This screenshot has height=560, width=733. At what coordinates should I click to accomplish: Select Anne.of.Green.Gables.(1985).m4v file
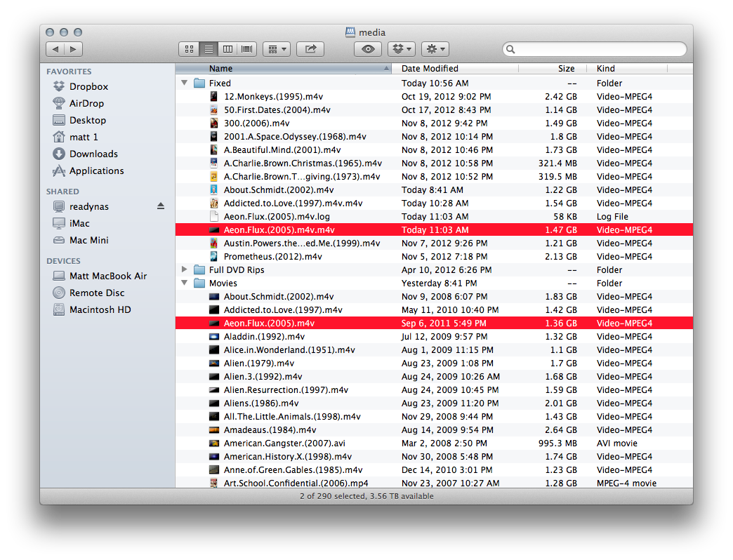[435, 470]
